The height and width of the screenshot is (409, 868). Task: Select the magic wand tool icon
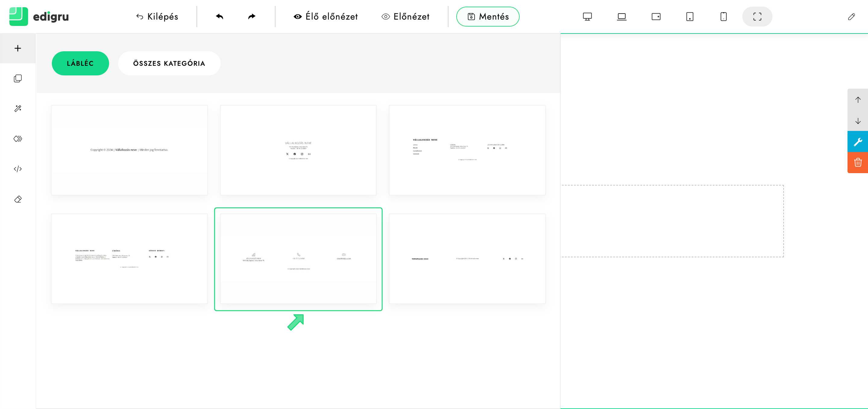tap(18, 109)
